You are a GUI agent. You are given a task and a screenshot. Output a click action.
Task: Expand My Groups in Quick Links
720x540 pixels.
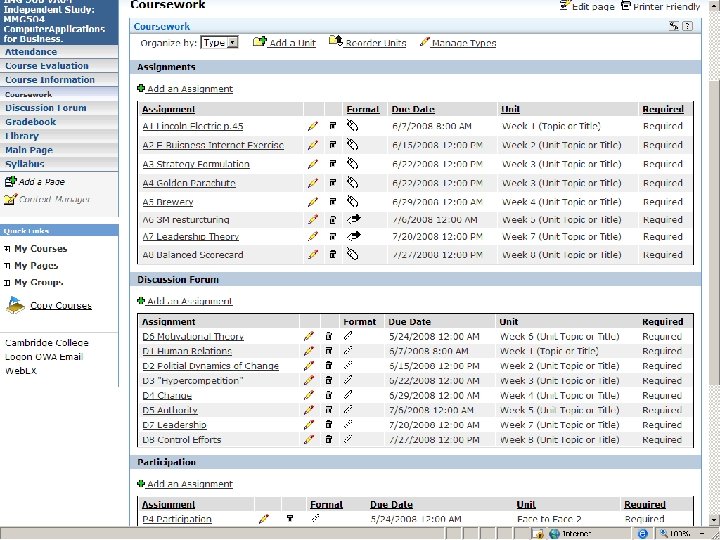click(x=7, y=283)
